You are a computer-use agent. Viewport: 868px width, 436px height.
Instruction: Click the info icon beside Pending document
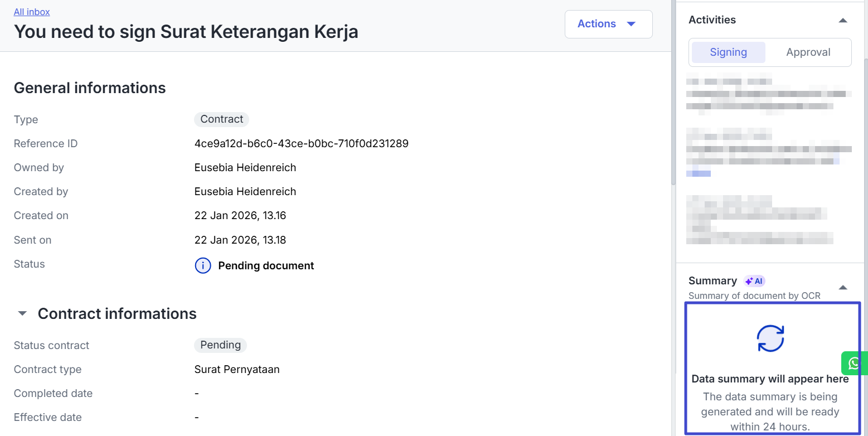(203, 266)
